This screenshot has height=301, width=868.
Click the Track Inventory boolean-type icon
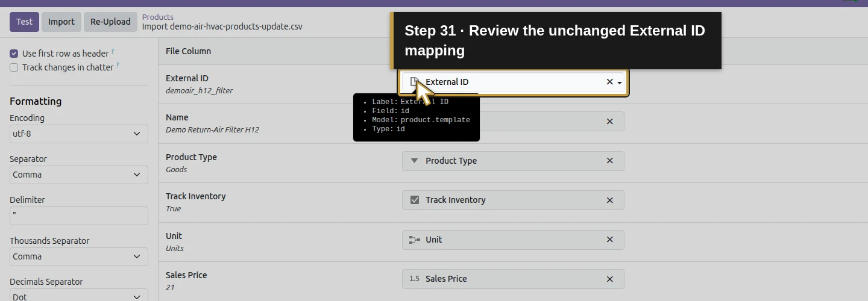(x=414, y=200)
